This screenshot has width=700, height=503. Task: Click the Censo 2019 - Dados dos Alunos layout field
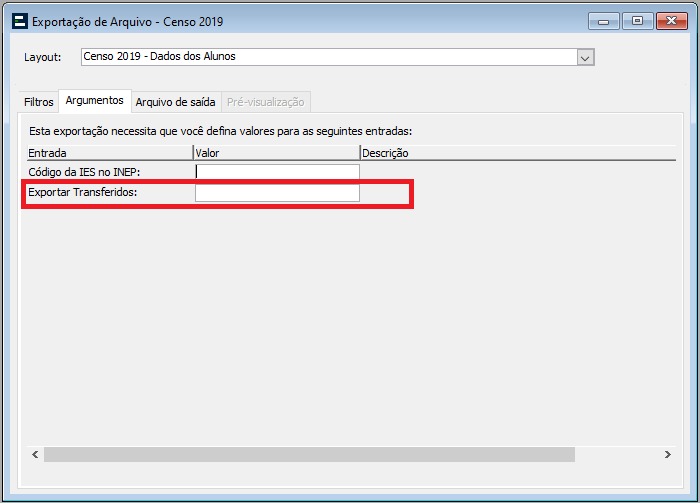[x=328, y=58]
